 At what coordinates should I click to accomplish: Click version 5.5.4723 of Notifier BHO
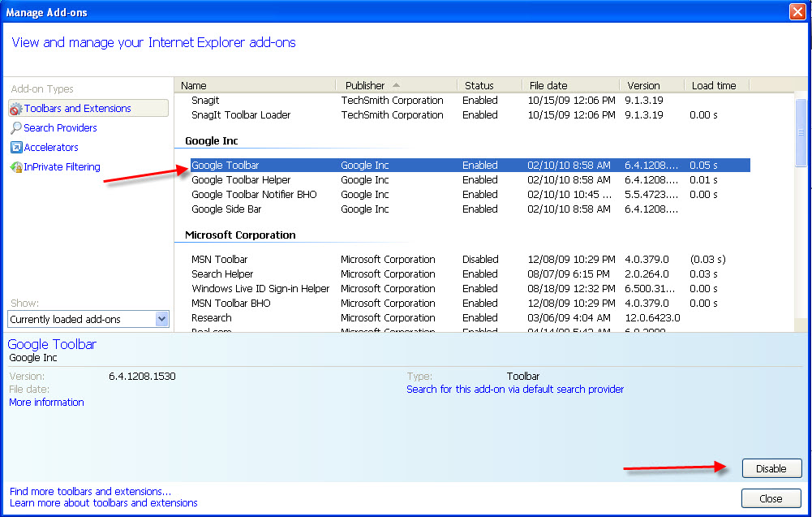(651, 194)
